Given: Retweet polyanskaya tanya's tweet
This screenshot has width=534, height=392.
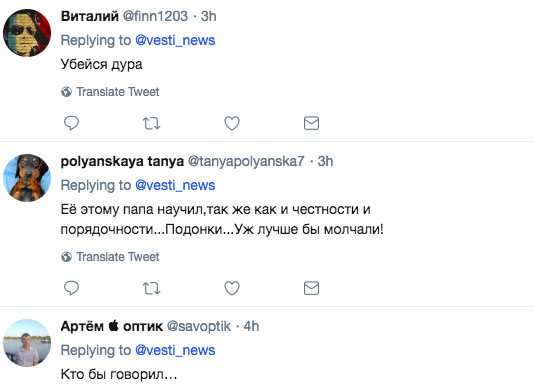Looking at the screenshot, I should coord(151,288).
